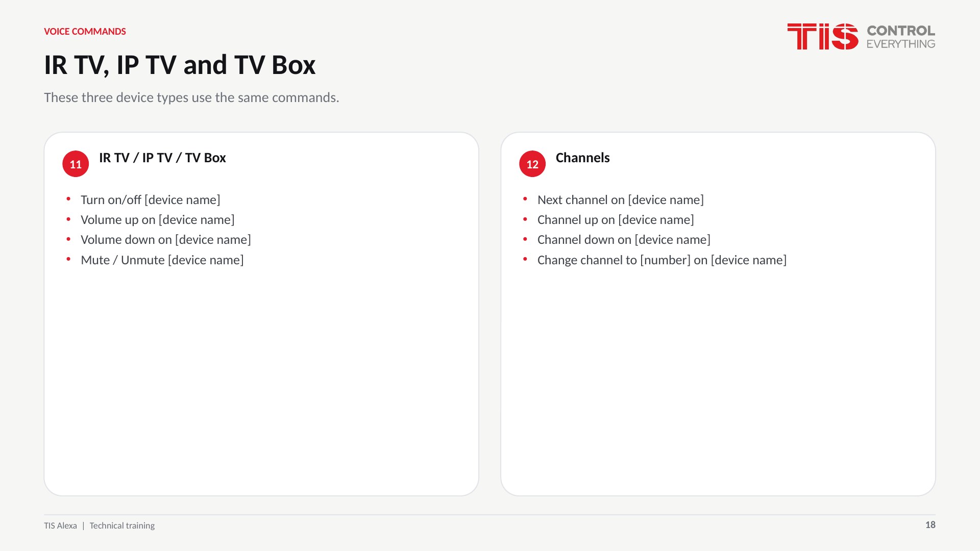
Task: Click the 'Channels' card heading
Action: pyautogui.click(x=582, y=158)
